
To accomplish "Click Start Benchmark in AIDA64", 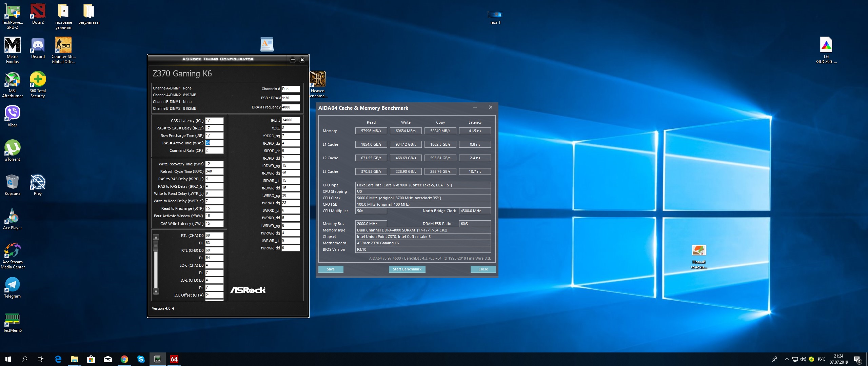I will (407, 269).
